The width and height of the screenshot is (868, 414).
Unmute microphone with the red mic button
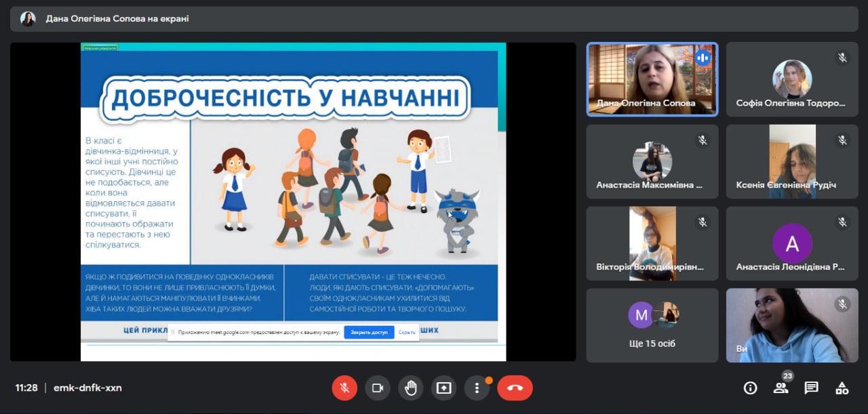pos(344,388)
